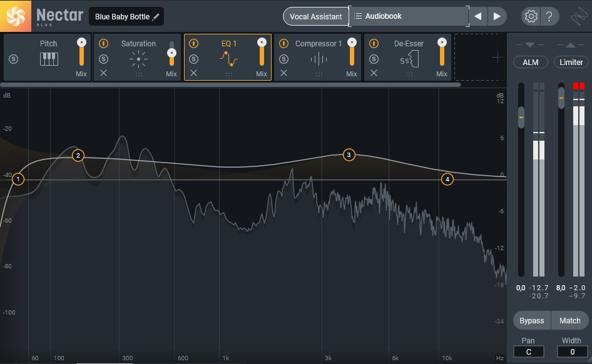
Task: Adjust the output gain fader
Action: [x=561, y=98]
